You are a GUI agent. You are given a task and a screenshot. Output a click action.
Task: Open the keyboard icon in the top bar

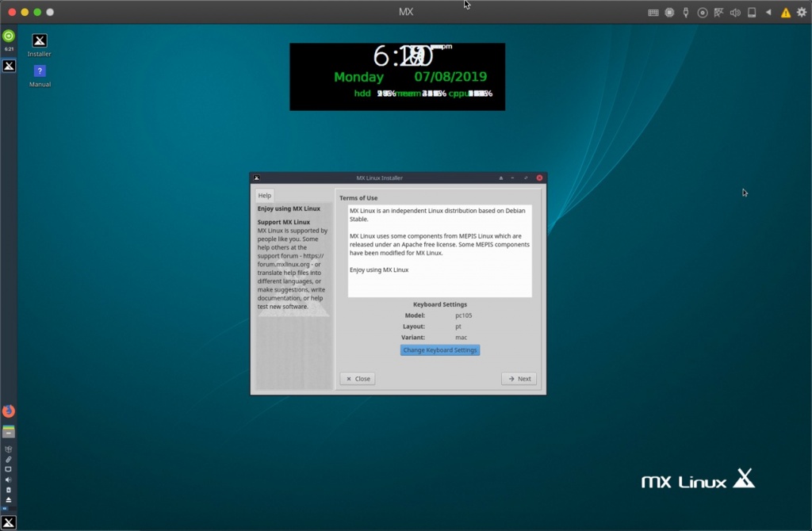653,12
